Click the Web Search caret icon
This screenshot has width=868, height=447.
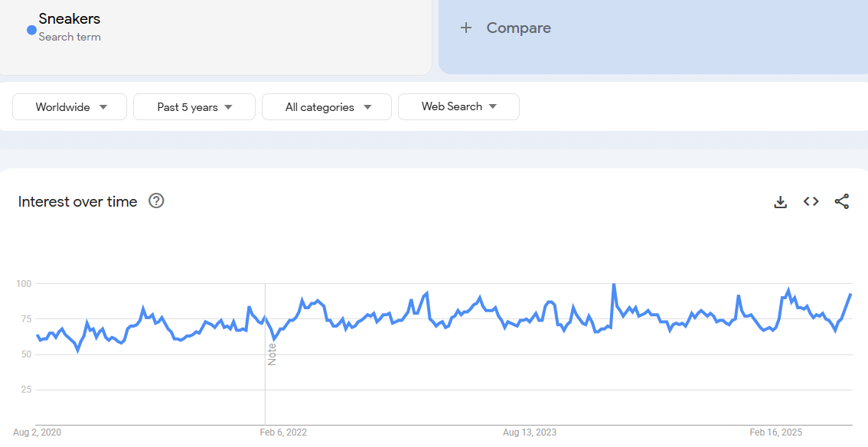(x=493, y=106)
